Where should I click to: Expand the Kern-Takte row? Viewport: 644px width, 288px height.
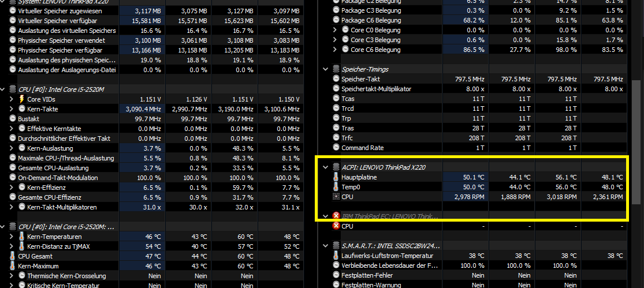click(x=12, y=109)
